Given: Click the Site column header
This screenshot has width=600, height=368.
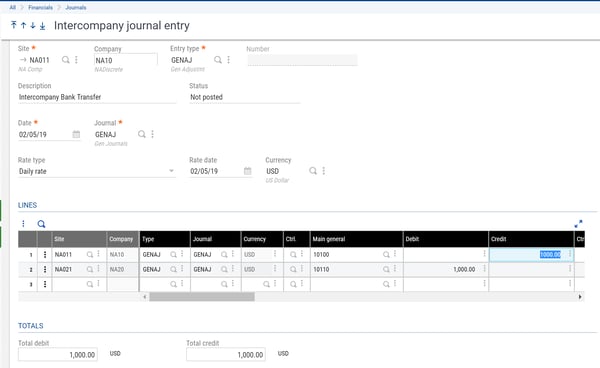Looking at the screenshot, I should click(x=79, y=239).
